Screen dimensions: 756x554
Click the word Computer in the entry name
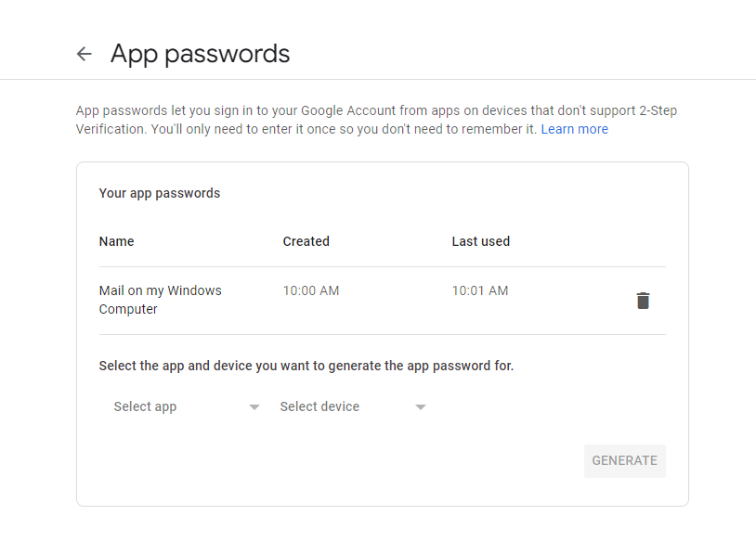click(128, 309)
